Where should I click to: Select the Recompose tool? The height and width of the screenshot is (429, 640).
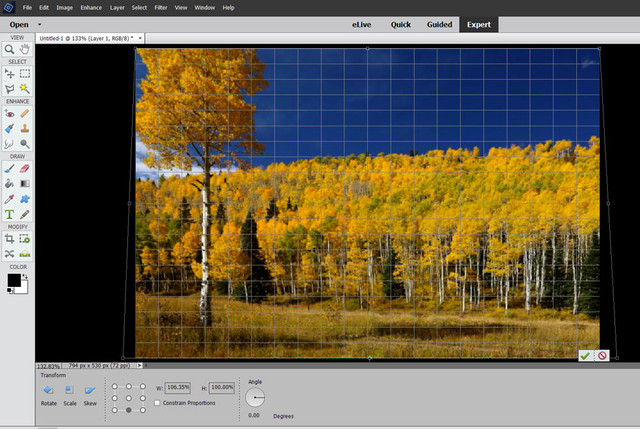25,239
